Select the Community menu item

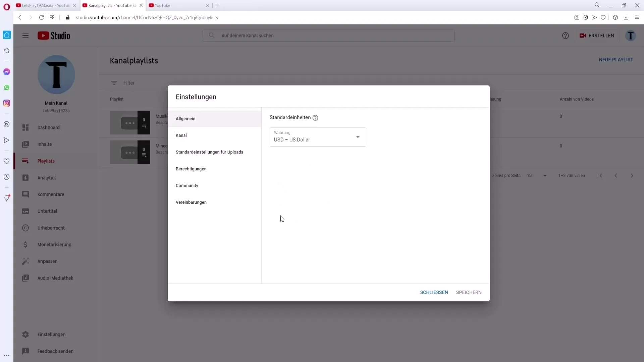187,185
